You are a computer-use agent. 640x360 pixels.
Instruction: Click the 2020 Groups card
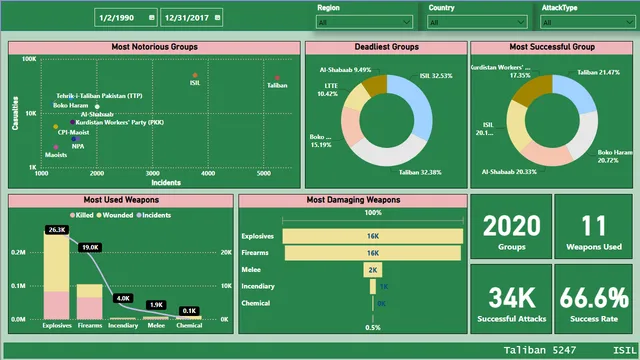pos(511,227)
